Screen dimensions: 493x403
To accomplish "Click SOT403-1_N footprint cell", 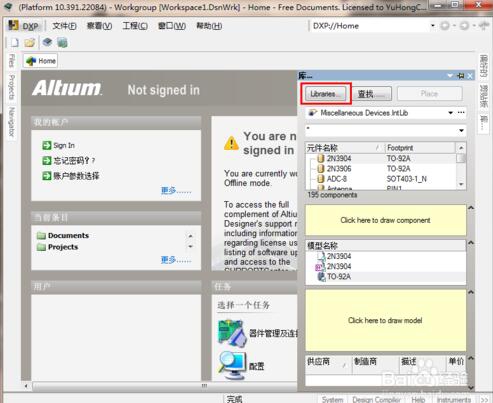I will 406,179.
